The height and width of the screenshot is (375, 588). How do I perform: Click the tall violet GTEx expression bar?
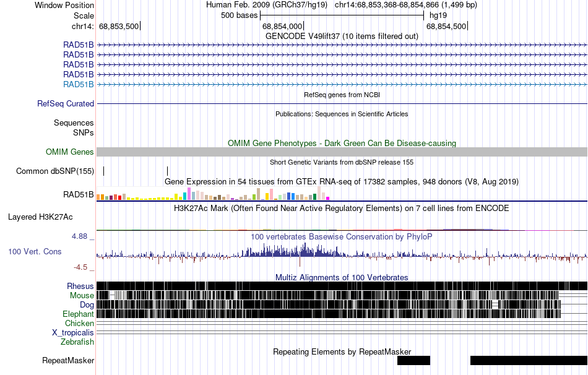coord(189,194)
